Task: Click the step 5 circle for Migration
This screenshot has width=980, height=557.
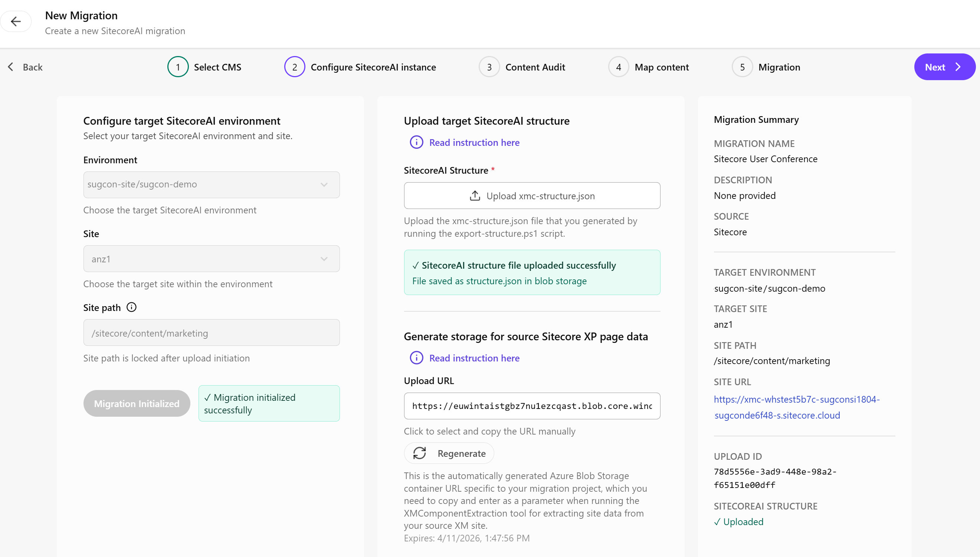Action: 743,67
